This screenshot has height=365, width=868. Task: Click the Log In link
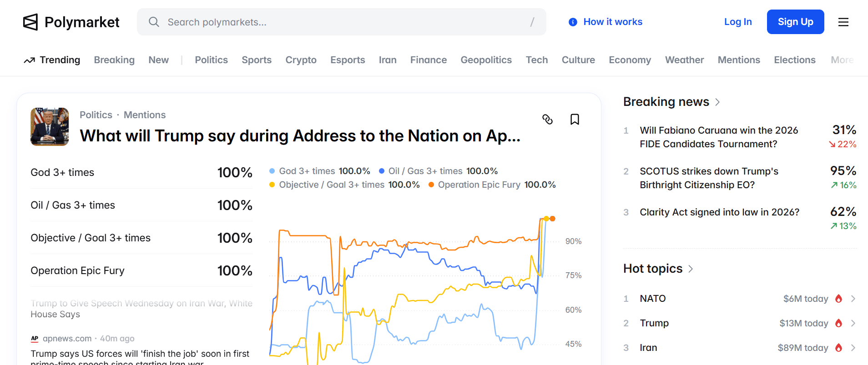(738, 22)
